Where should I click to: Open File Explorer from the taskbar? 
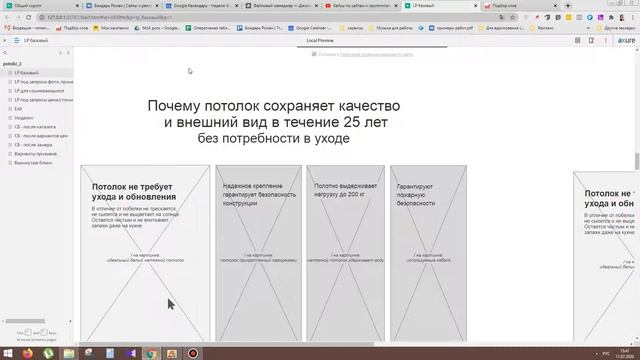pos(69,353)
